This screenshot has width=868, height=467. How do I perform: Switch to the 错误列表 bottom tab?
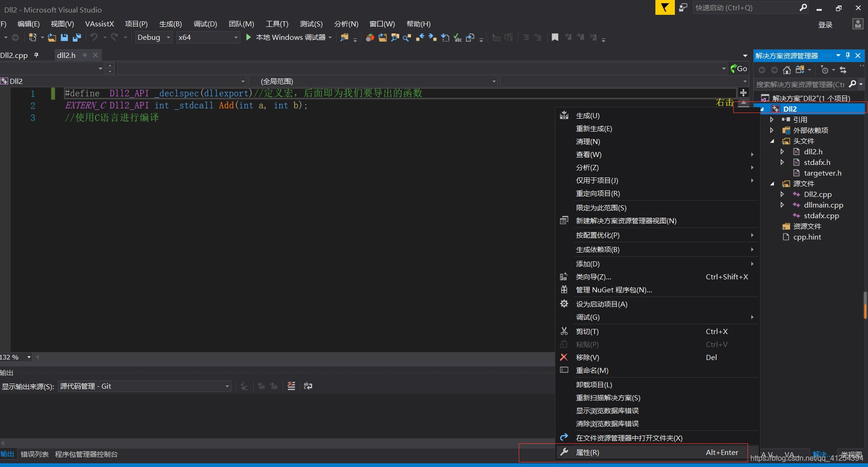point(35,454)
